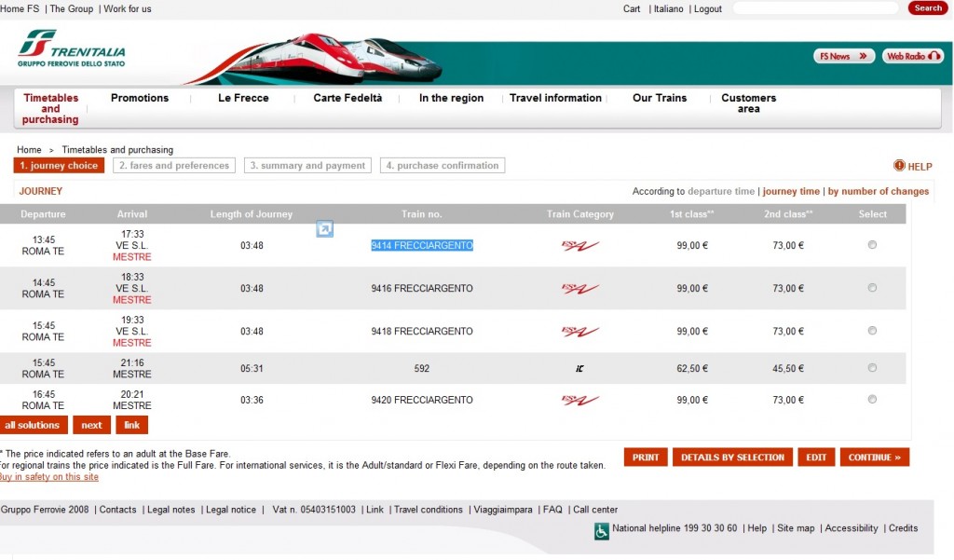
Task: Sort by journey time
Action: click(x=791, y=191)
